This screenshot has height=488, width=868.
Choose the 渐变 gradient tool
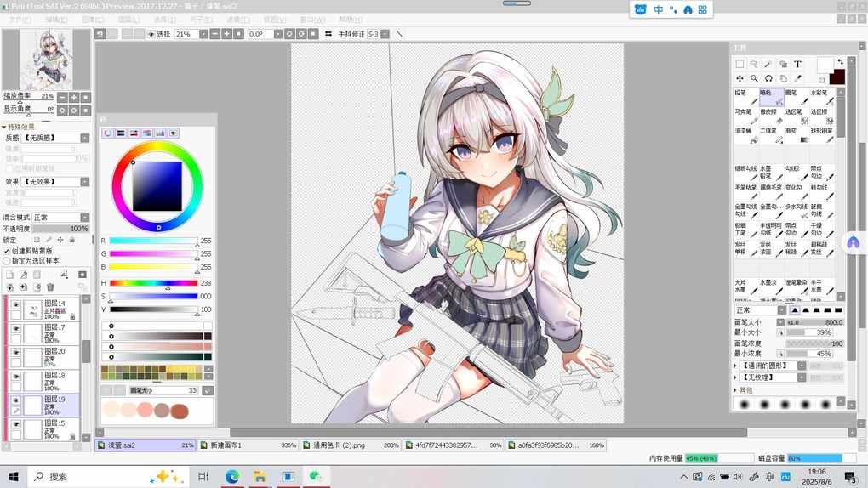797,135
